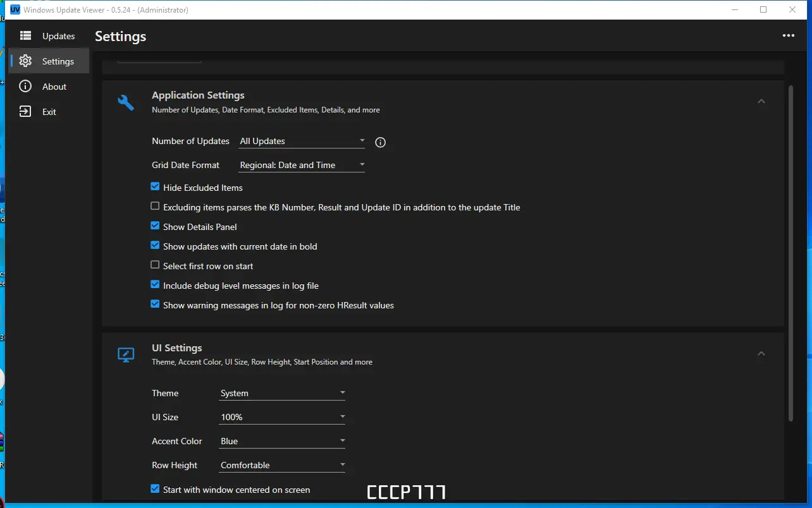This screenshot has height=508, width=812.
Task: Click the Row Height label
Action: tap(175, 465)
